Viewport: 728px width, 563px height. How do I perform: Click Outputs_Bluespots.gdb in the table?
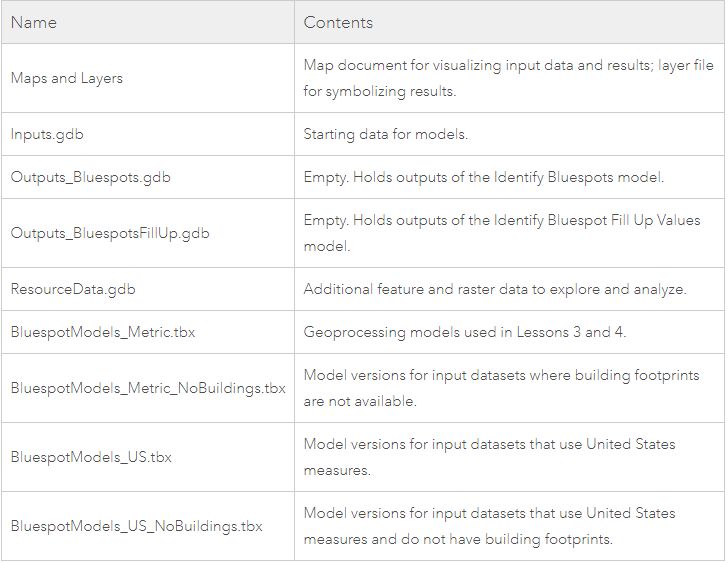pyautogui.click(x=91, y=177)
